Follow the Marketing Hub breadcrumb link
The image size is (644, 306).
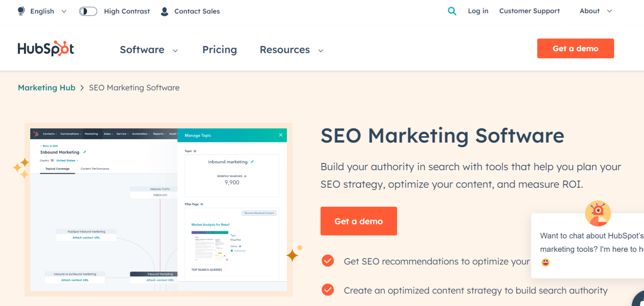(47, 88)
